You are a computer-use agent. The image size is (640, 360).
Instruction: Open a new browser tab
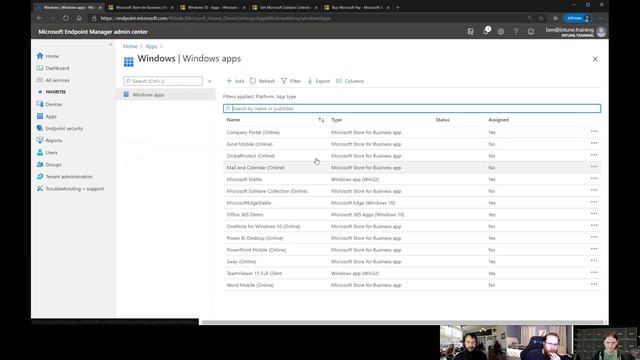(398, 7)
